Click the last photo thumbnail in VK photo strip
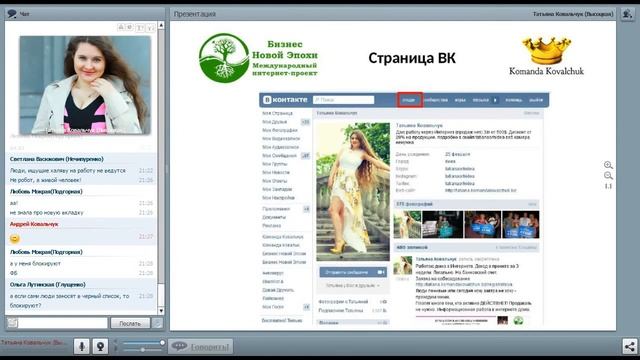Screen dimensions: 640x360 [521, 224]
